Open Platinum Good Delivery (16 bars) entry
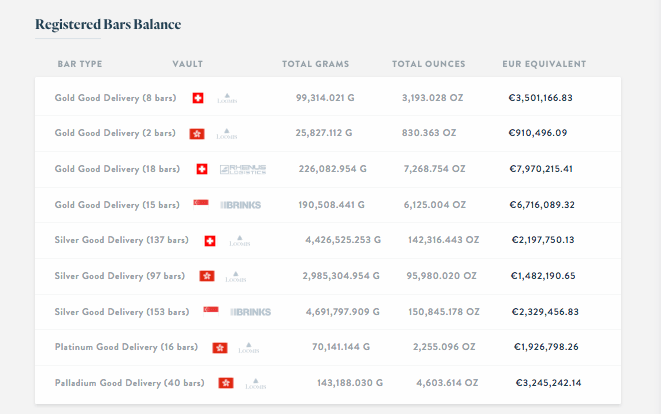Viewport: 661px width, 414px height. [126, 347]
